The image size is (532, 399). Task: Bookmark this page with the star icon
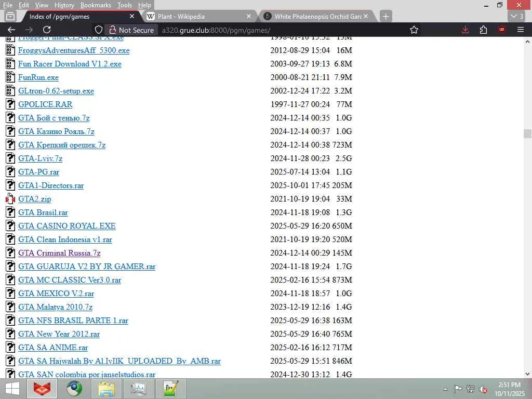pos(414,30)
